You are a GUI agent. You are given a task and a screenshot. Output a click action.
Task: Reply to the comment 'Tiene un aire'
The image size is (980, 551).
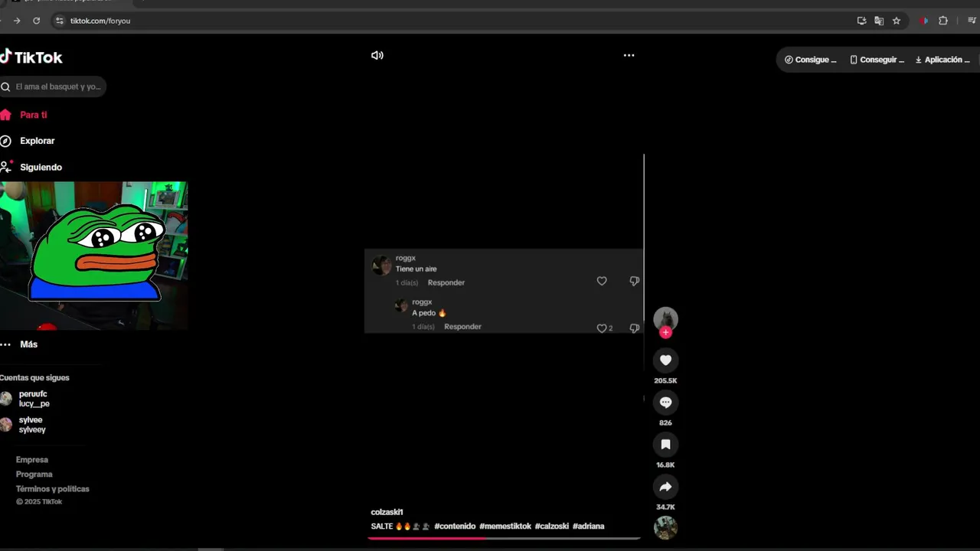pos(446,282)
